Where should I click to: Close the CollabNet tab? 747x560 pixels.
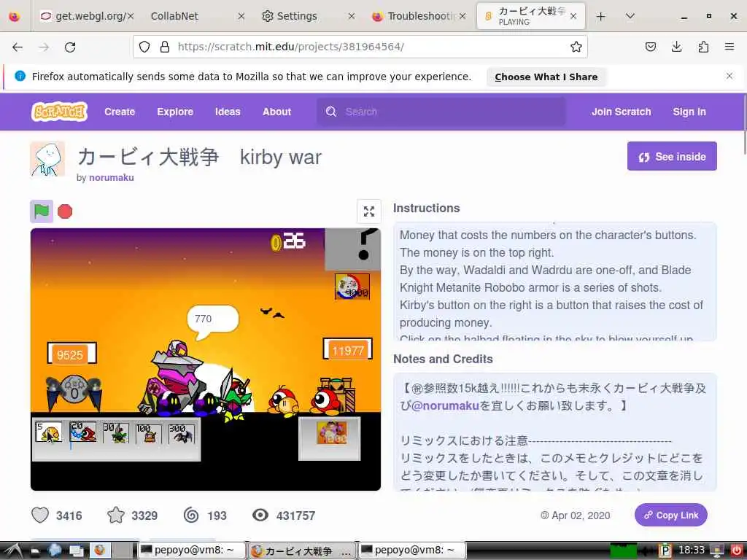pos(241,16)
